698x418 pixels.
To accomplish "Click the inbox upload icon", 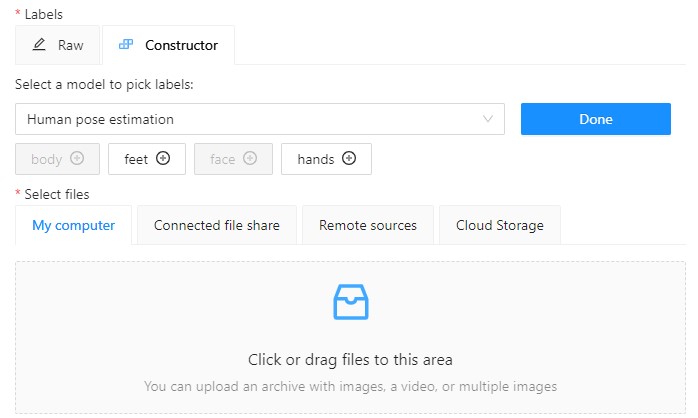I will 350,302.
